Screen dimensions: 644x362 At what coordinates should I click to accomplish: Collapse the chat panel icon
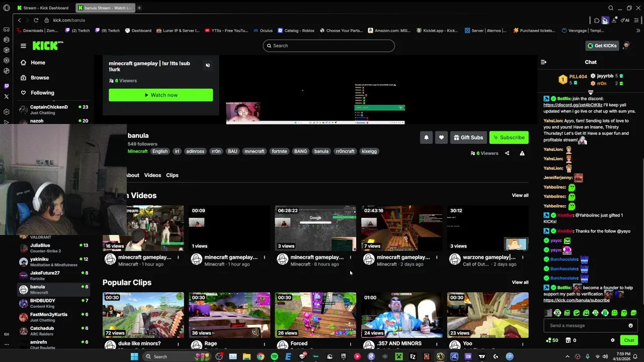(543, 62)
